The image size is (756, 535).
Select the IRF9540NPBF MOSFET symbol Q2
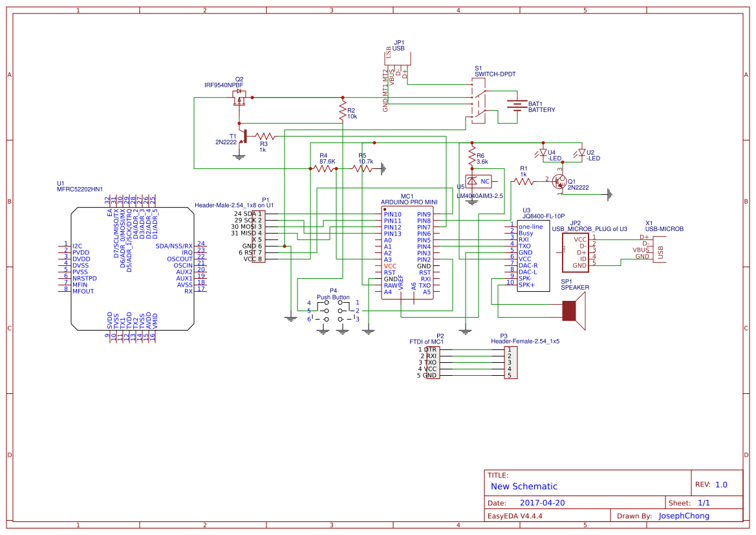[238, 97]
